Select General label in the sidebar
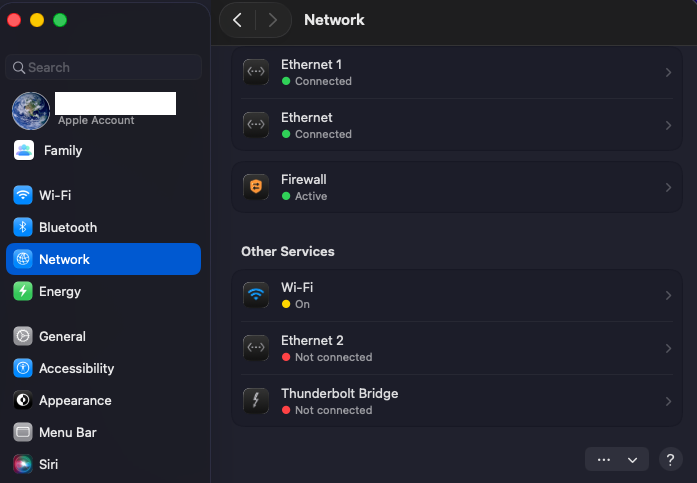Screen dimensions: 697x483 [x=62, y=336]
